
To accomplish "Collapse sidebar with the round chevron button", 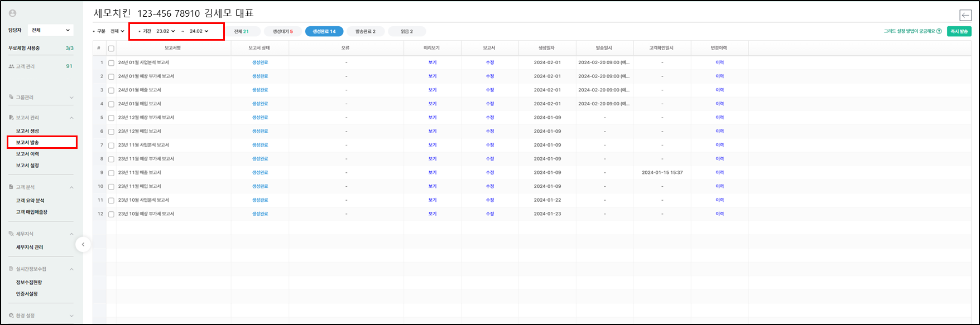I will point(83,244).
